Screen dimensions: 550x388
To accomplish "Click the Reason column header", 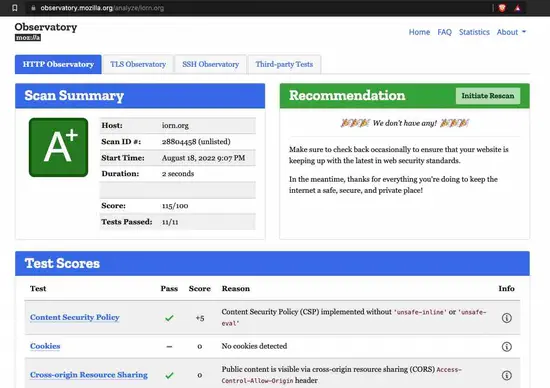I will tap(236, 289).
